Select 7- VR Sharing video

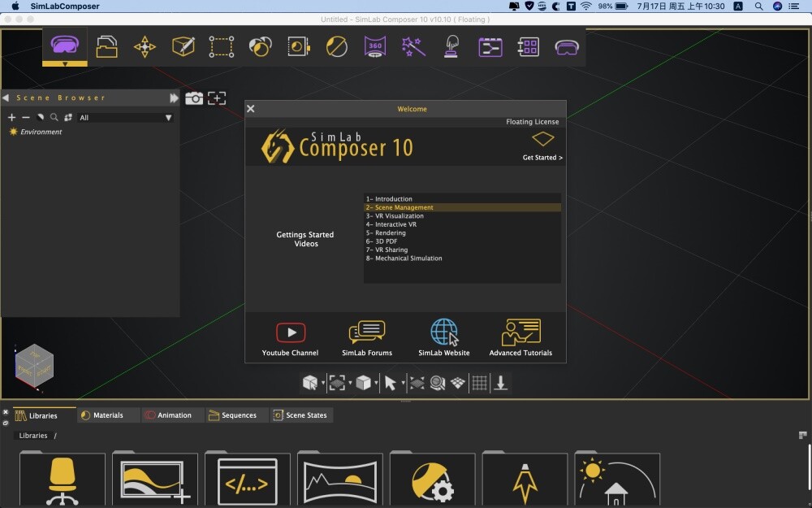[462, 250]
